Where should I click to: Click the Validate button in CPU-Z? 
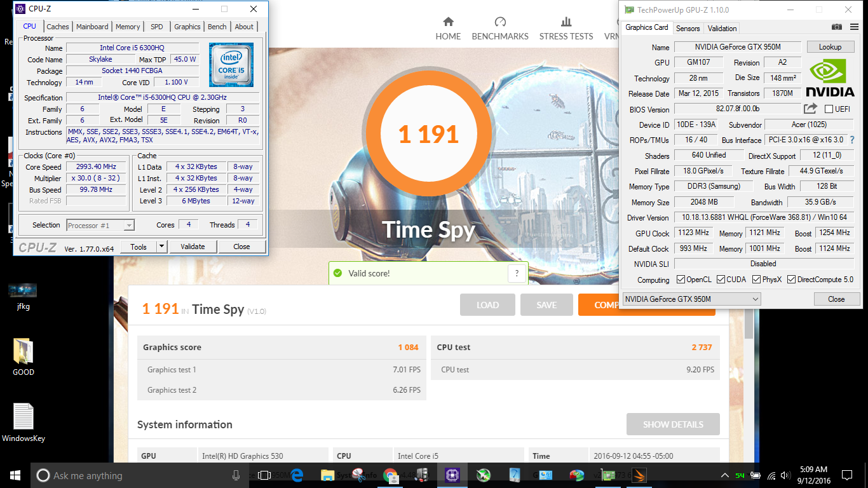pyautogui.click(x=193, y=247)
